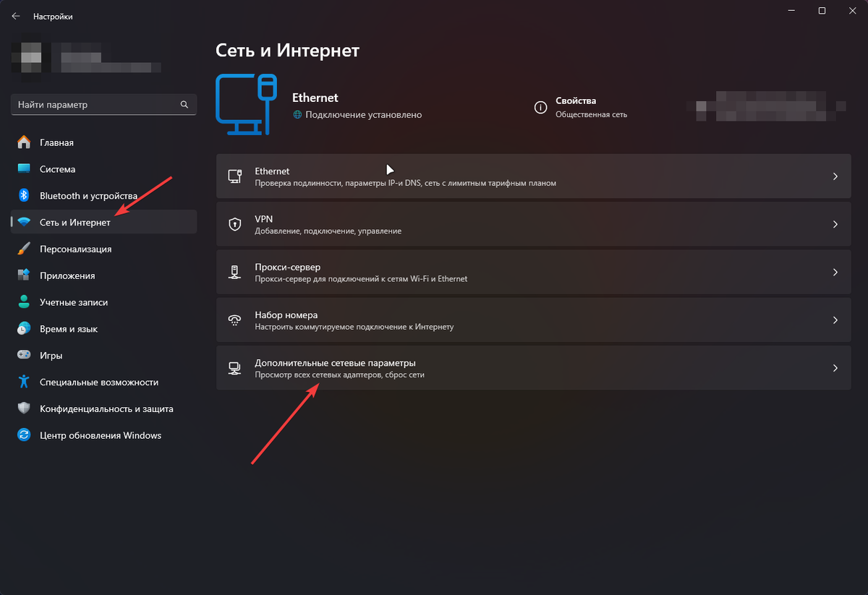The height and width of the screenshot is (595, 868).
Task: Close the Настройки window
Action: (x=853, y=11)
